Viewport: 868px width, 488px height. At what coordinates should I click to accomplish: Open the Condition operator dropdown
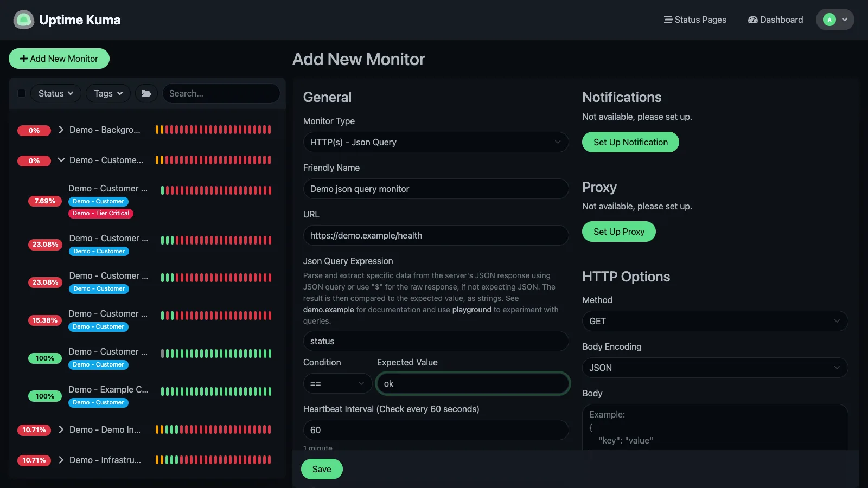coord(337,383)
